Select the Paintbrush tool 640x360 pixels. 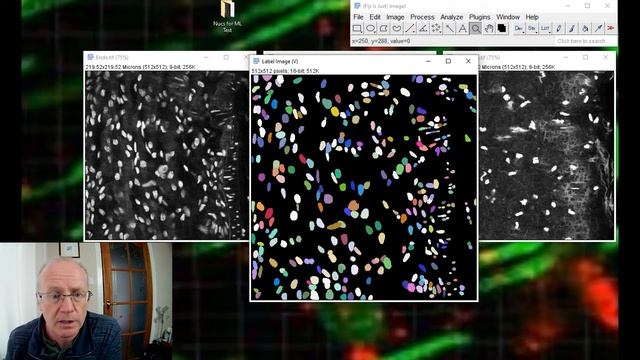pos(571,28)
